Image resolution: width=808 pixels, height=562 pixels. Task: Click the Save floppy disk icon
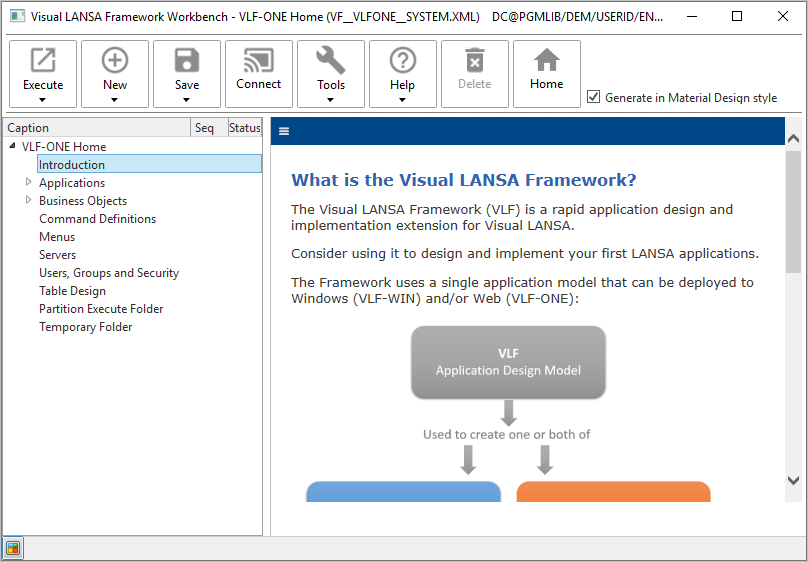(x=187, y=60)
